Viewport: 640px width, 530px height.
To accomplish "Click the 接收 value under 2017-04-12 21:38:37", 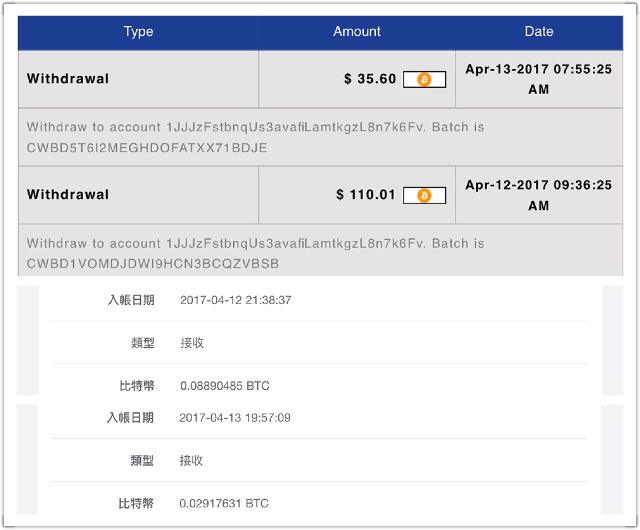I will 192,343.
